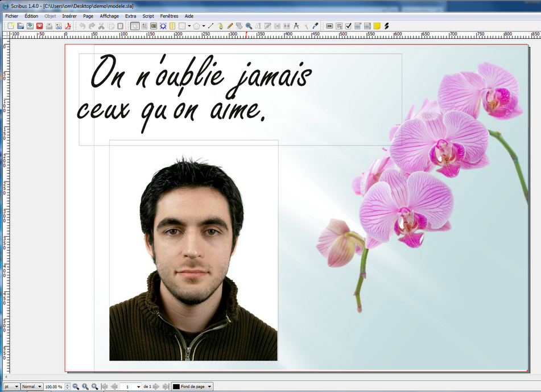Zoom out with the minus magnifier
541x392 pixels.
point(76,386)
